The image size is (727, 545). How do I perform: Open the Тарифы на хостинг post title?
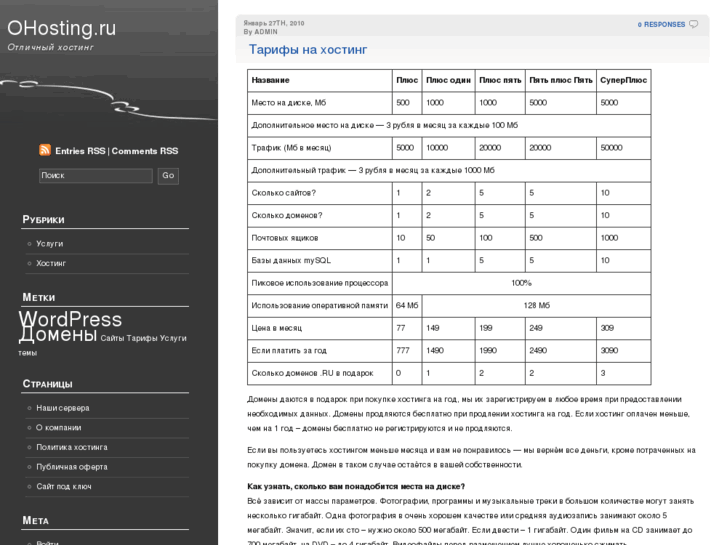(x=308, y=50)
